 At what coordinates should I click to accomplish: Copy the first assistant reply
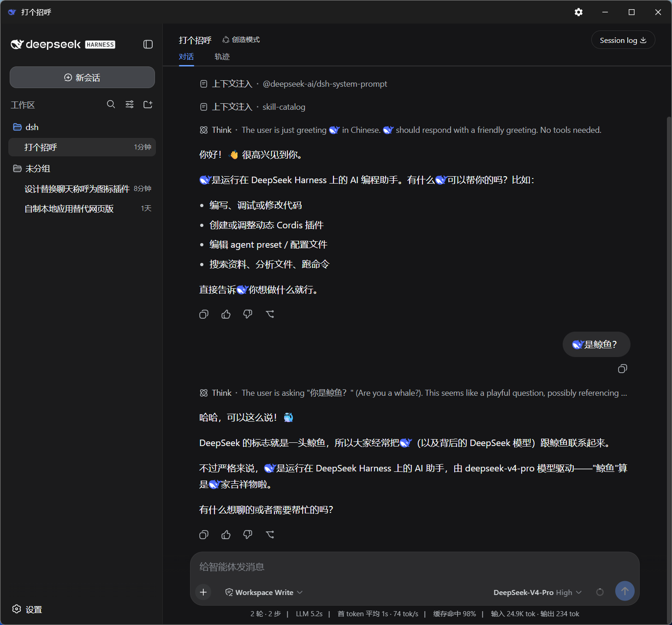pos(204,314)
